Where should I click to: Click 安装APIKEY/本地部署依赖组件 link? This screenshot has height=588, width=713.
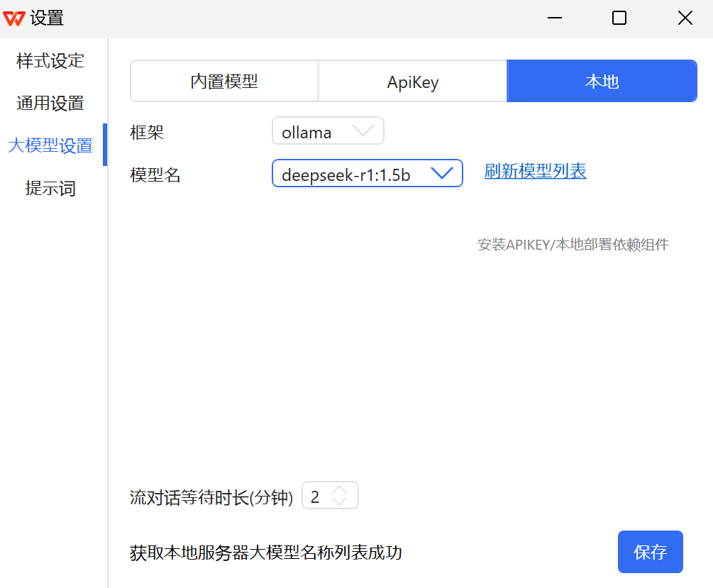click(x=573, y=244)
